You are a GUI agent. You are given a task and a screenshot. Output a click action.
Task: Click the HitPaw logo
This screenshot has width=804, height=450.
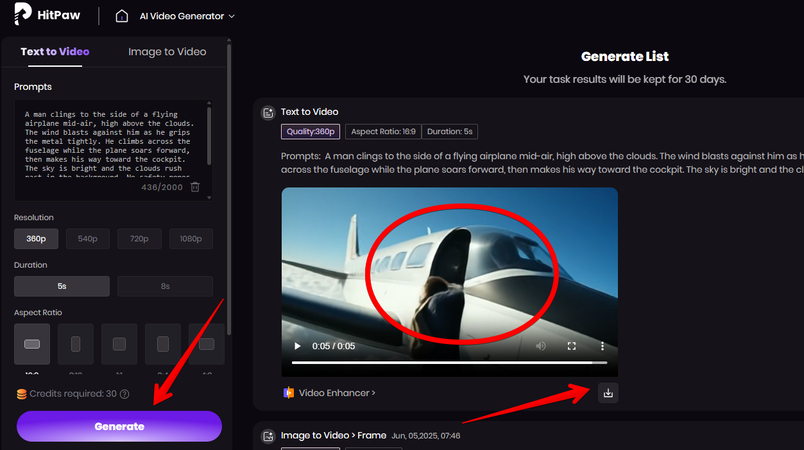(x=47, y=14)
